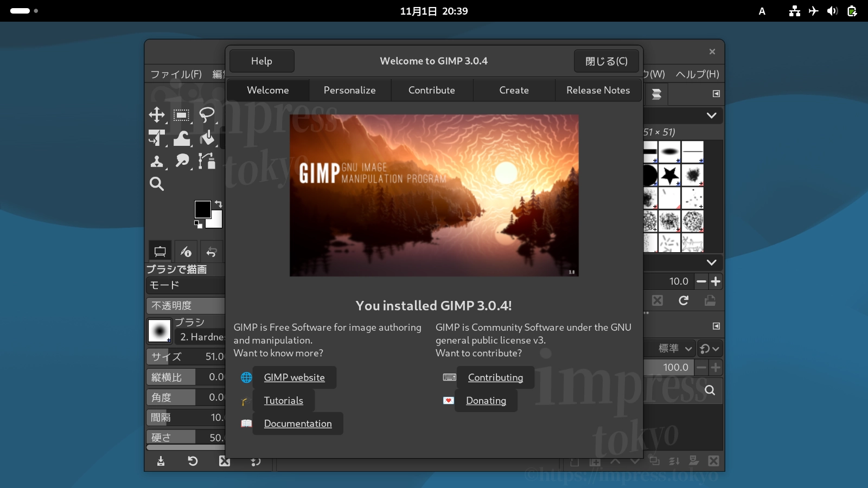
Task: Select the Free Select lasso tool
Action: click(x=207, y=114)
